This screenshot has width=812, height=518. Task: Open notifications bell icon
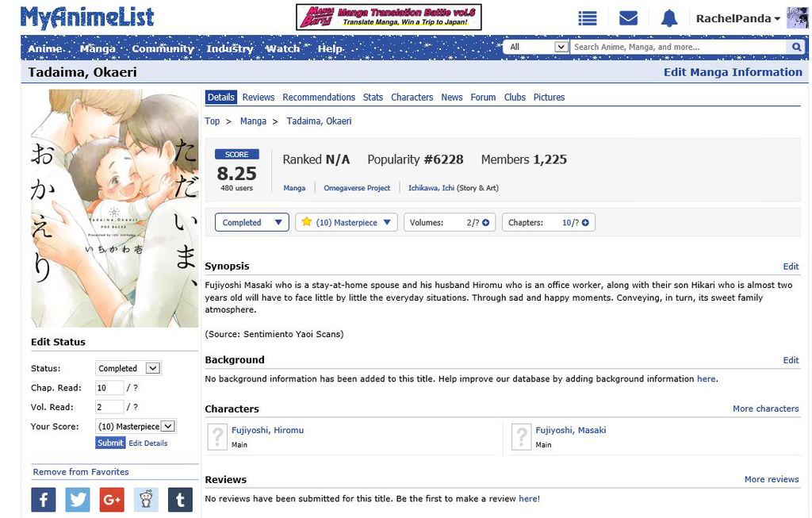(669, 18)
